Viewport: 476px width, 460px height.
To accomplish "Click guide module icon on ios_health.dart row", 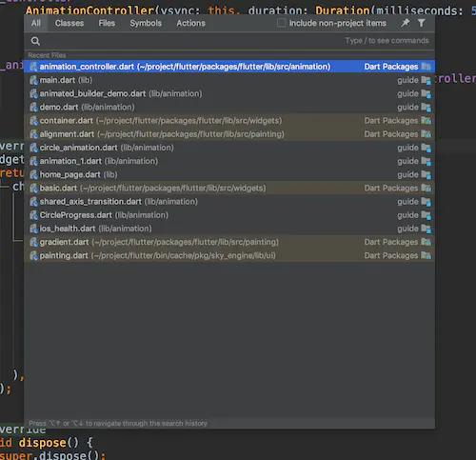I will click(x=426, y=229).
